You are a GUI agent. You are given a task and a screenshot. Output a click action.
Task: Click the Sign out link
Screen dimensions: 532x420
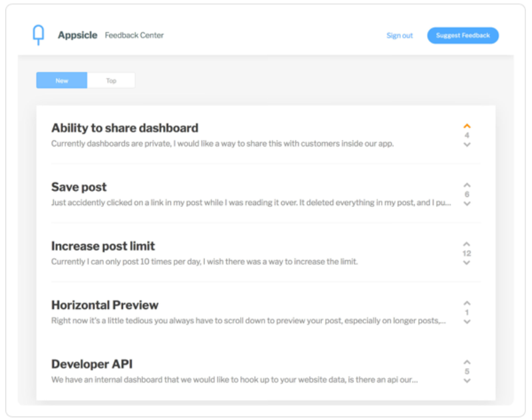click(x=400, y=35)
